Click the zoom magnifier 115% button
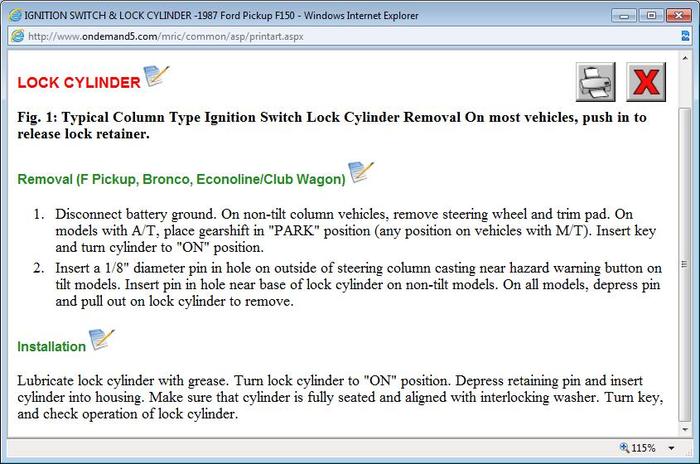 click(638, 448)
